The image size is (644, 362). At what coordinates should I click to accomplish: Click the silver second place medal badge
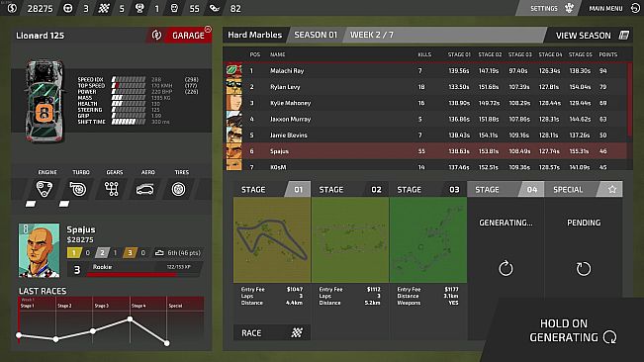pyautogui.click(x=102, y=253)
